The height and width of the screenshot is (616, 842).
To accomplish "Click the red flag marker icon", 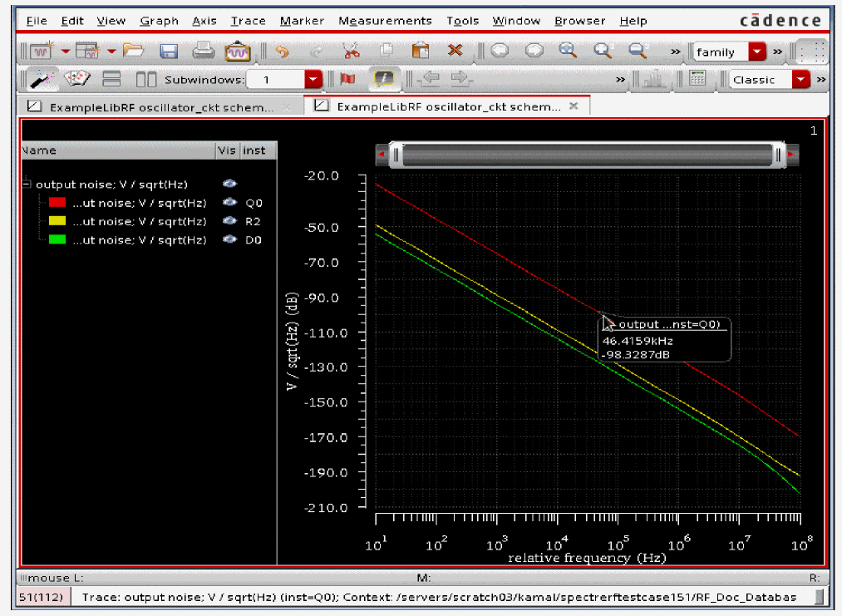I will coord(347,80).
